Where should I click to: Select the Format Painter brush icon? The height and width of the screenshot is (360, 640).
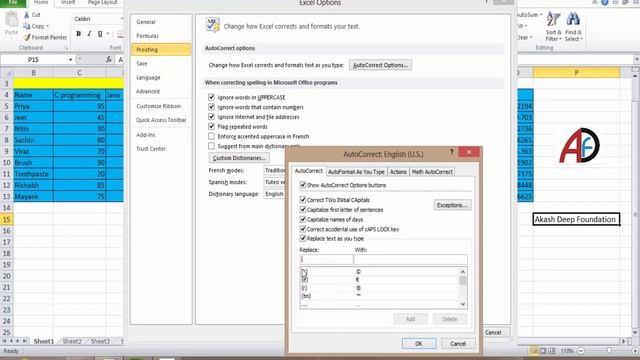tap(27, 37)
